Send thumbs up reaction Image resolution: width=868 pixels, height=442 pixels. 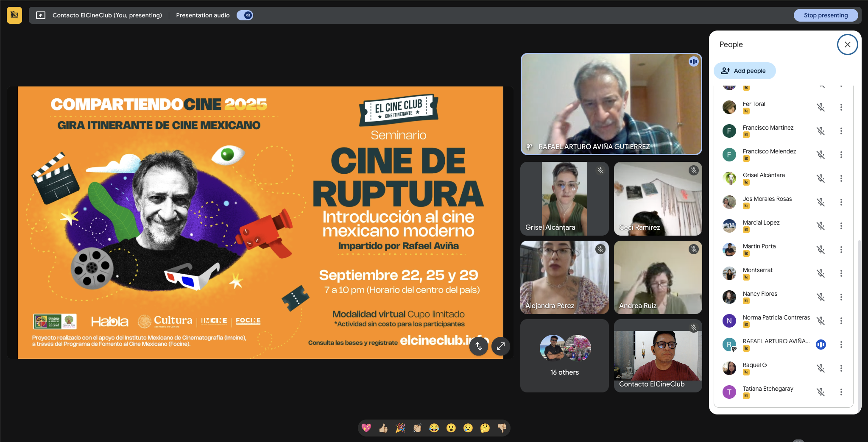383,428
